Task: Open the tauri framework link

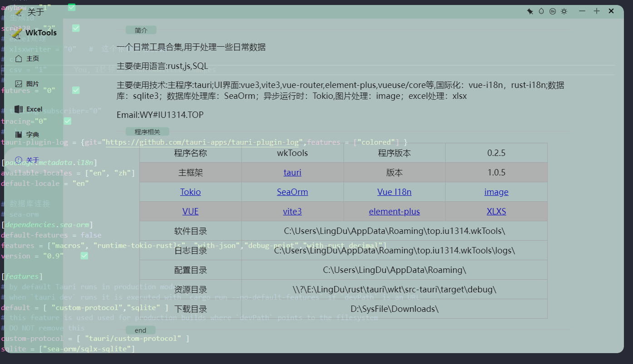Action: 292,173
